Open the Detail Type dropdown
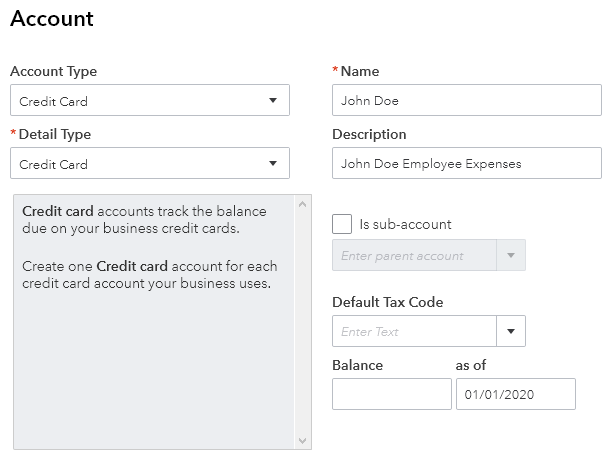The image size is (615, 463). (150, 163)
